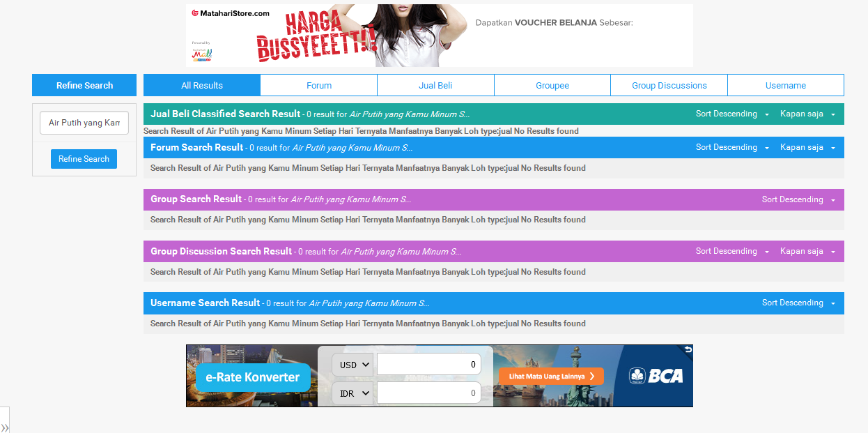Open the Groupee tab
The image size is (868, 433).
pyautogui.click(x=552, y=86)
